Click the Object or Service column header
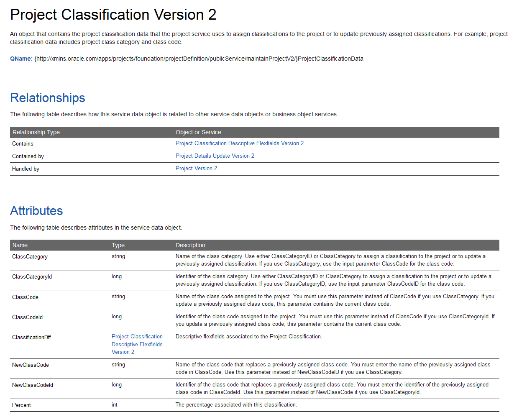The width and height of the screenshot is (532, 417). [x=198, y=132]
